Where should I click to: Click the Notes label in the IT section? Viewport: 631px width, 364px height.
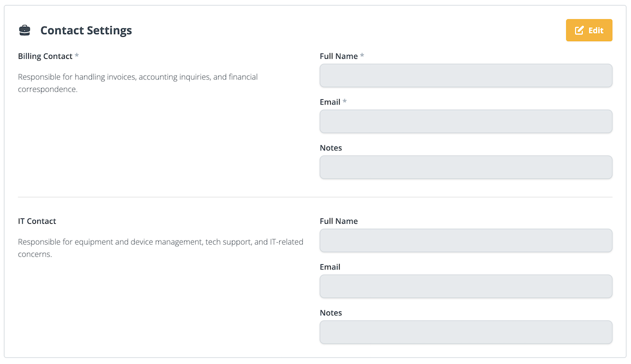[x=331, y=313]
